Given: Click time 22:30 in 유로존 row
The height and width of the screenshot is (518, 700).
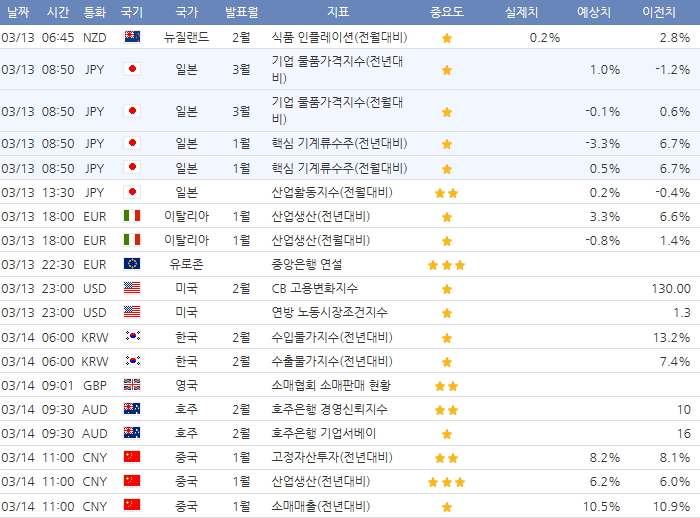Looking at the screenshot, I should (x=58, y=265).
